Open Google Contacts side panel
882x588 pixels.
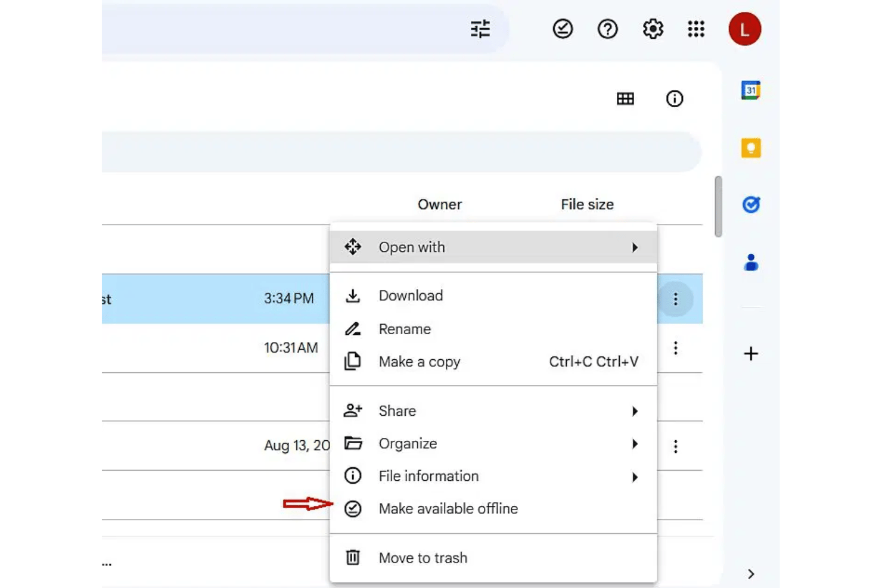point(751,262)
